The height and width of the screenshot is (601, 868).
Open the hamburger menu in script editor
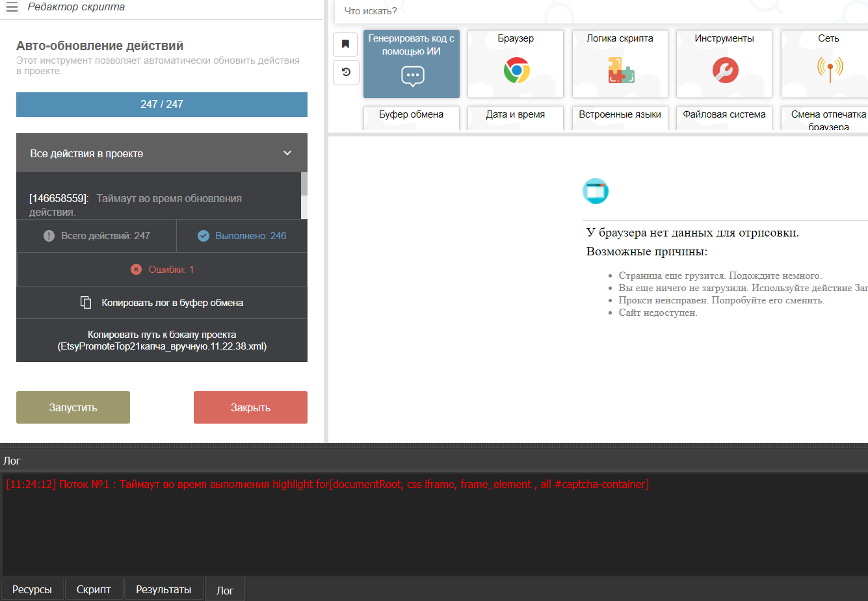12,8
